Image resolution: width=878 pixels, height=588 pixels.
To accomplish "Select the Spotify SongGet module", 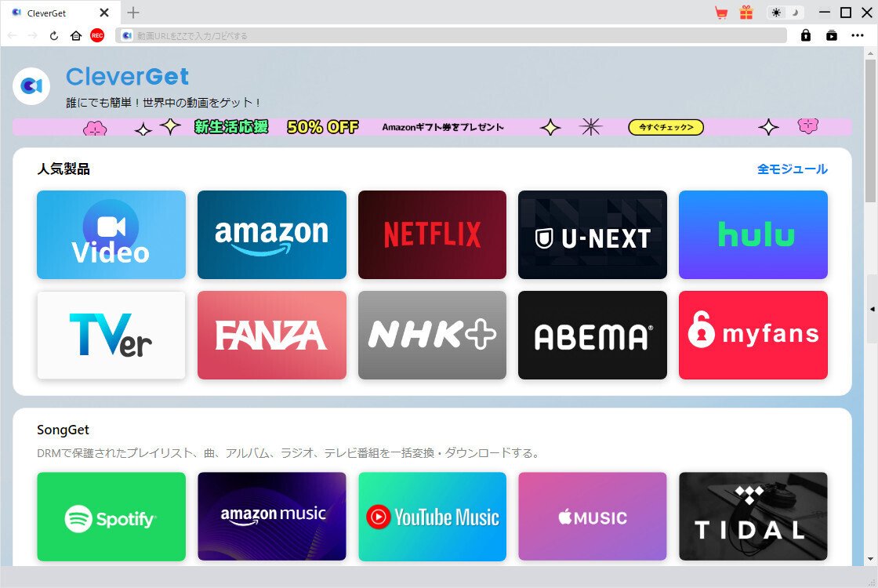I will coord(111,516).
